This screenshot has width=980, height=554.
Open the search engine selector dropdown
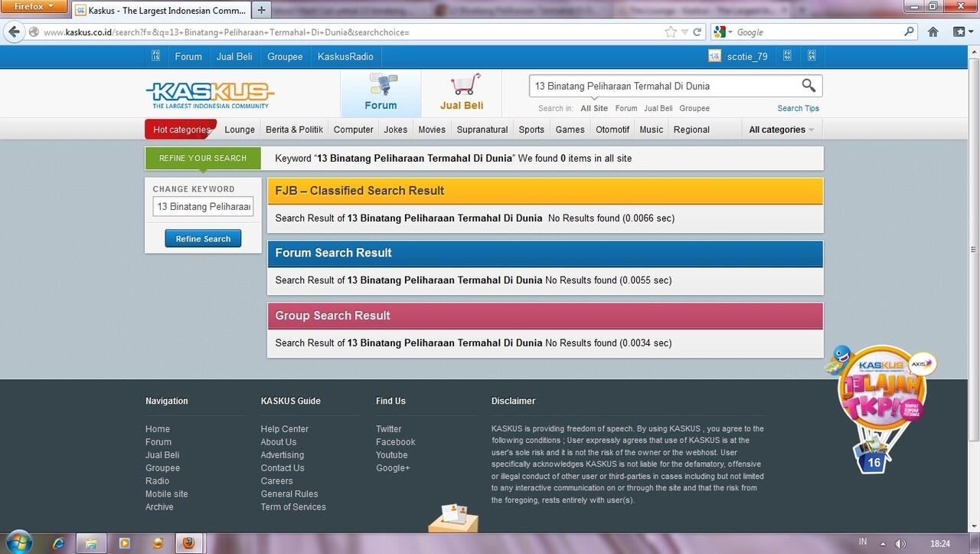724,32
